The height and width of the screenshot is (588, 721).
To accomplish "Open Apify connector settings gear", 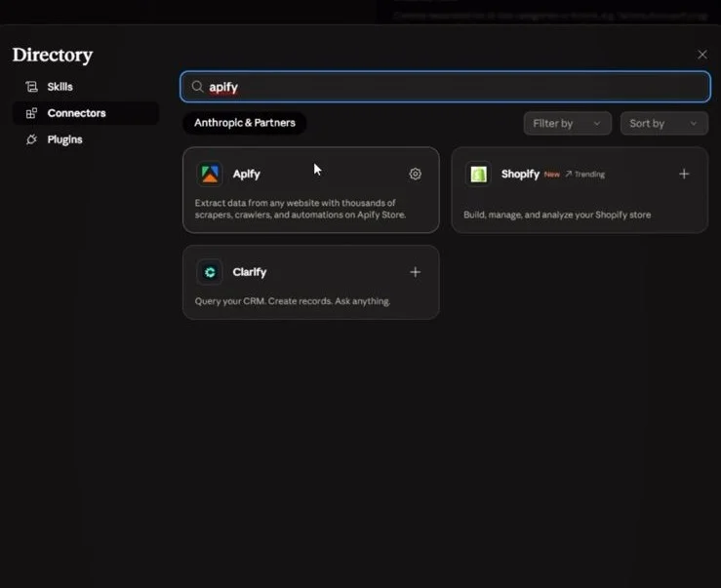I will point(415,174).
